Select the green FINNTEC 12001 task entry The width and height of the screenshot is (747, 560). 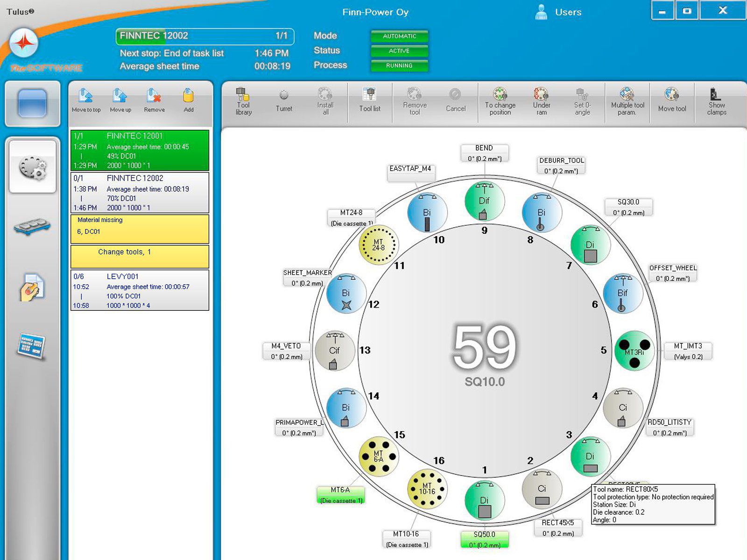point(139,149)
